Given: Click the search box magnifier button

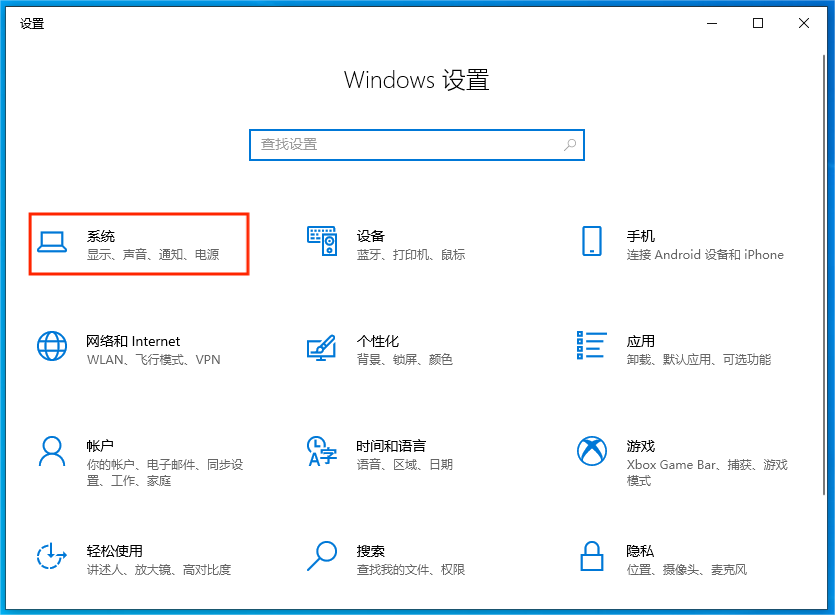Looking at the screenshot, I should point(570,145).
